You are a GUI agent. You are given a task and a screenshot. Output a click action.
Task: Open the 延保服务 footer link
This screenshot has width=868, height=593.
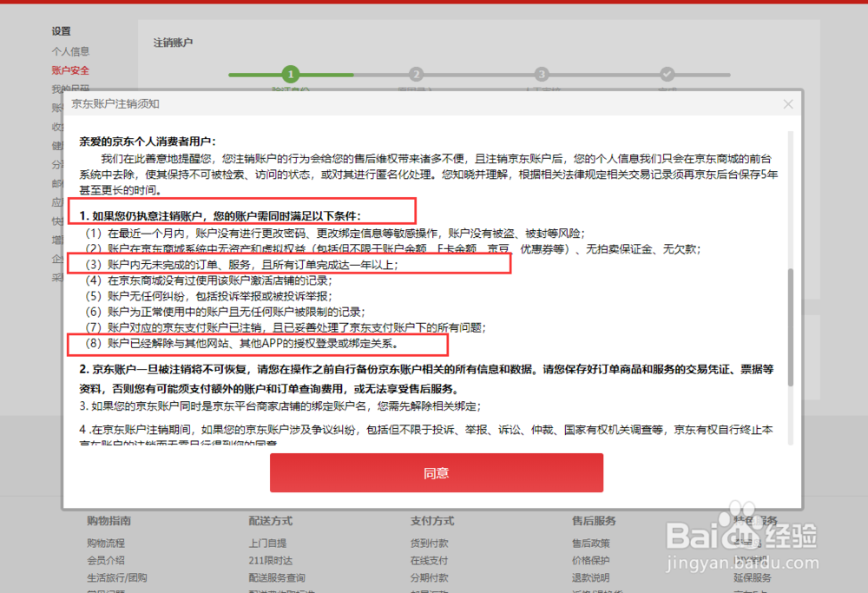pos(753,577)
